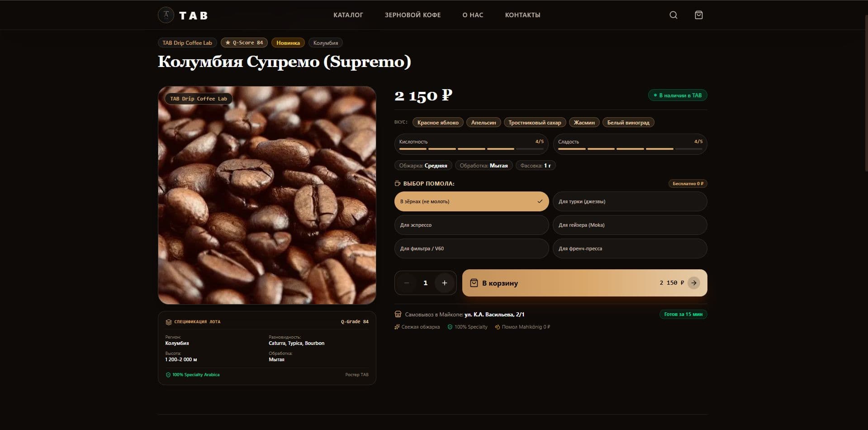Open the КАТАЛОГ menu item
Screen dimensions: 868x430
click(x=348, y=15)
